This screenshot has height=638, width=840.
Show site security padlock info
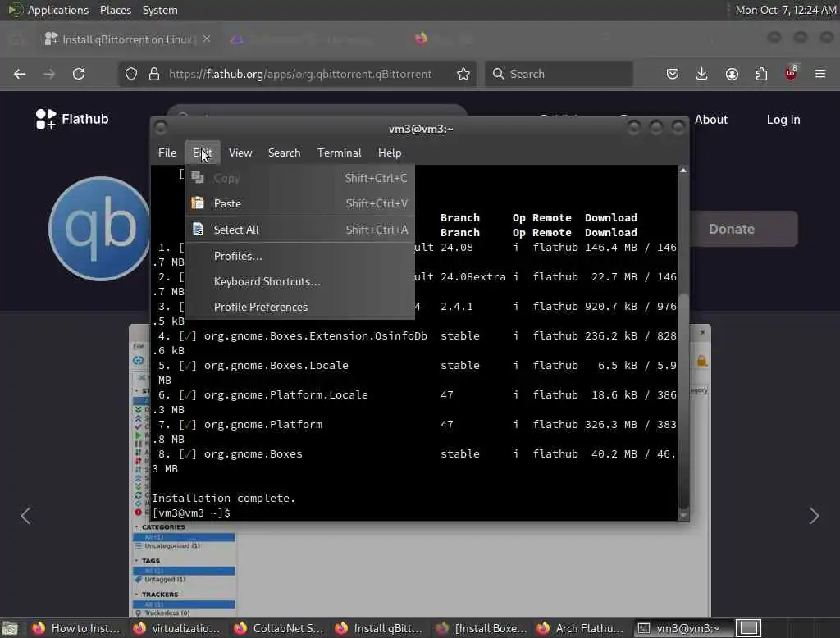(154, 74)
